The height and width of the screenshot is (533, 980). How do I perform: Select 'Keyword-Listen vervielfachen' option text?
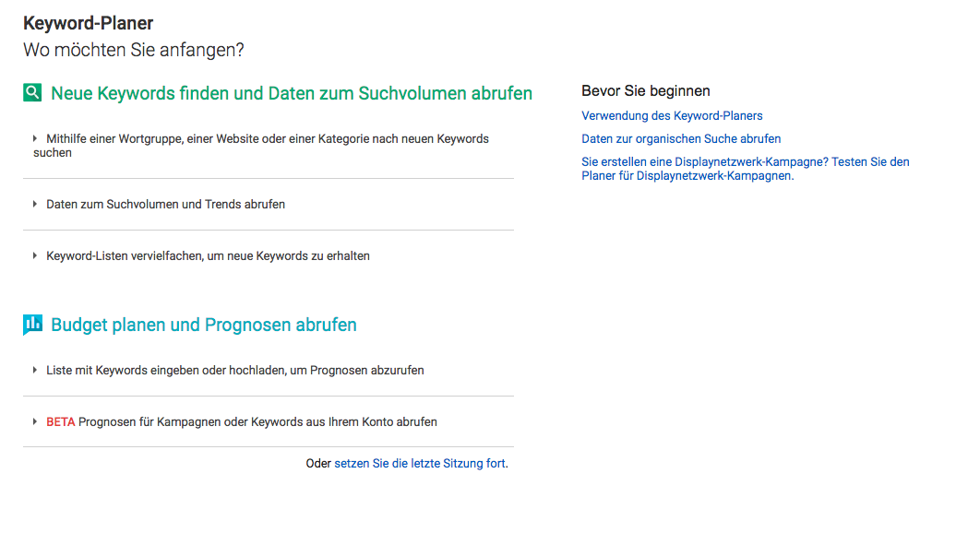click(209, 255)
